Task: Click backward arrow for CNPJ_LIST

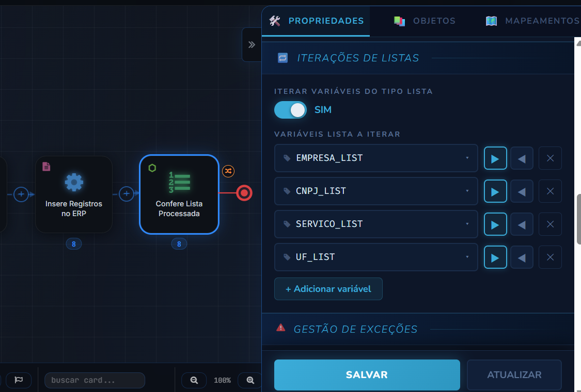Action: [522, 191]
